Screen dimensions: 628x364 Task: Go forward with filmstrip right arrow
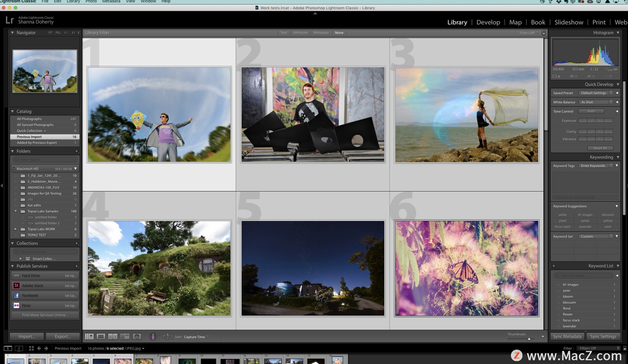pos(46,348)
